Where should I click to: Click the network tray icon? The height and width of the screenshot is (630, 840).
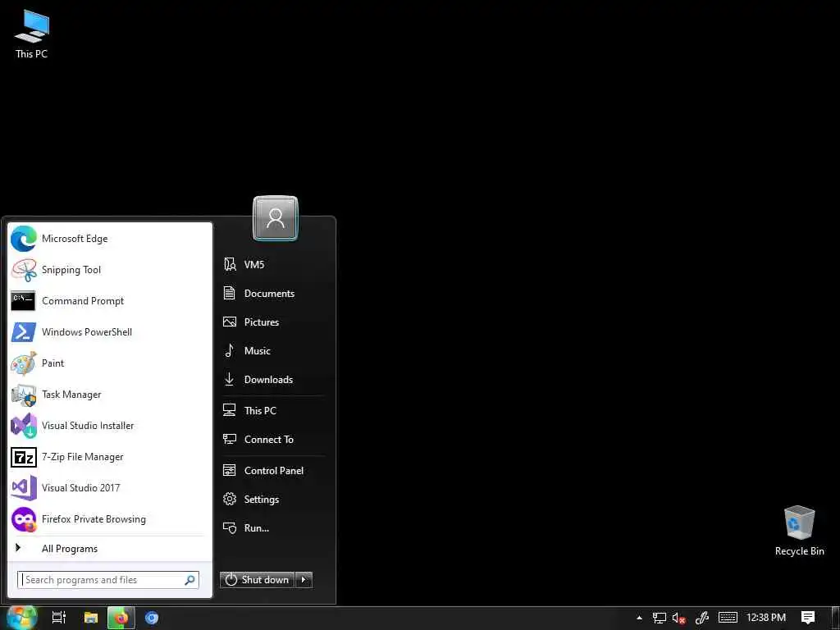(x=659, y=619)
